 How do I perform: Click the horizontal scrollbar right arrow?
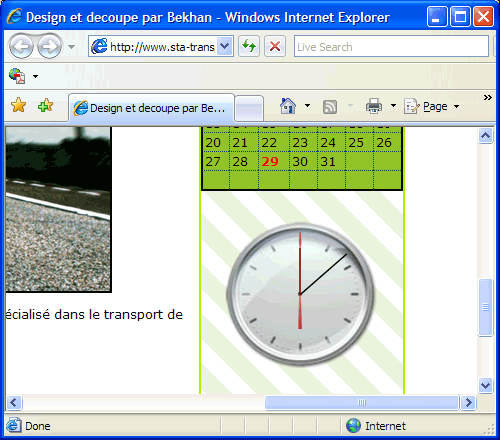468,403
